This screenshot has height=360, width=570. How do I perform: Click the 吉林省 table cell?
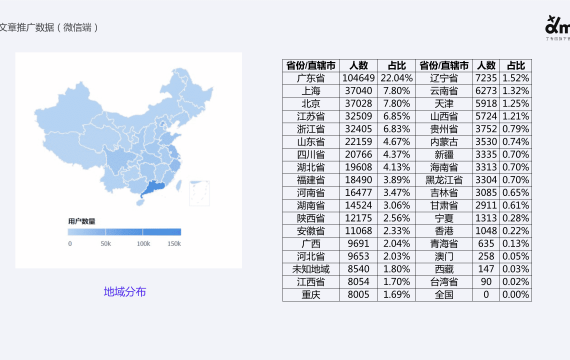pyautogui.click(x=444, y=193)
